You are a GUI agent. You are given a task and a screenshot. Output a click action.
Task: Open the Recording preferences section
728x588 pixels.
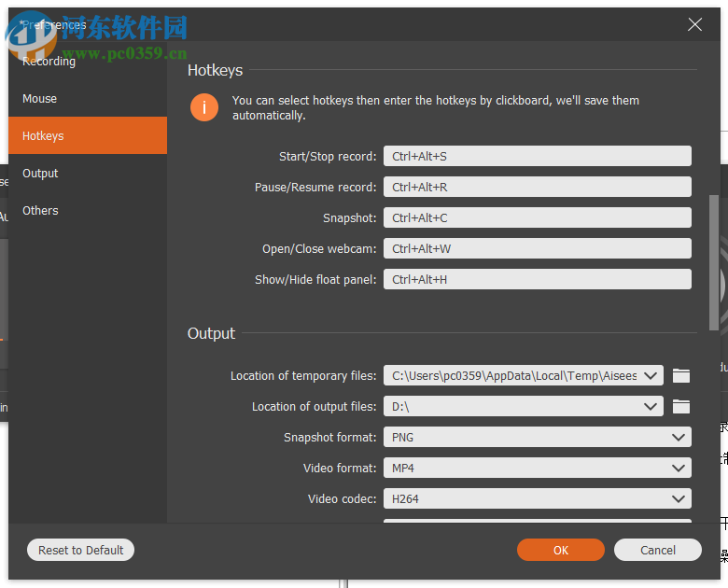(88, 62)
